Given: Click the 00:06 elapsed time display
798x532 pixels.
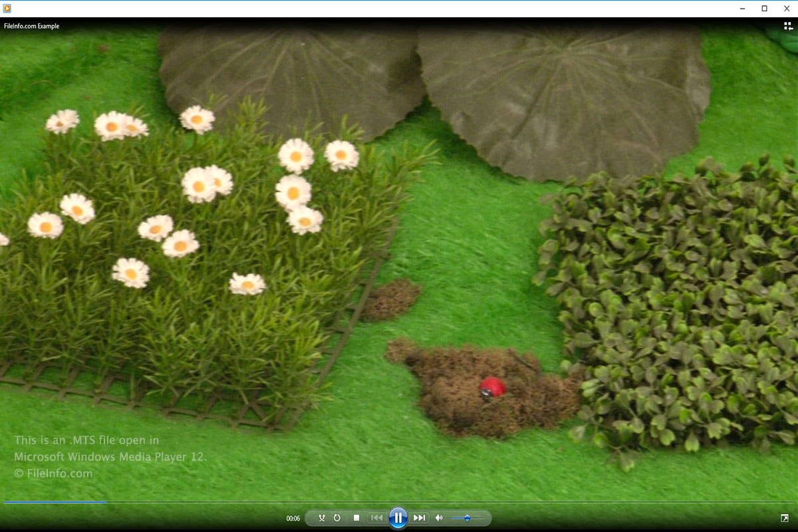Looking at the screenshot, I should [293, 518].
